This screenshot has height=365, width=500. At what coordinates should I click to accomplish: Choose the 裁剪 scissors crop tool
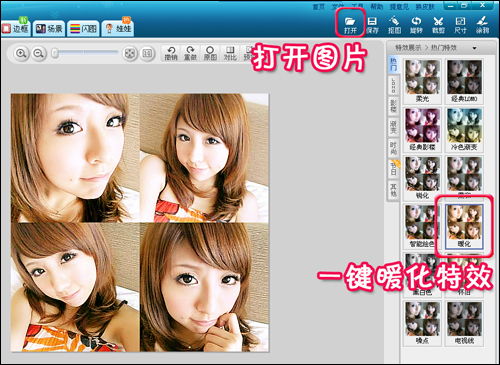[438, 25]
